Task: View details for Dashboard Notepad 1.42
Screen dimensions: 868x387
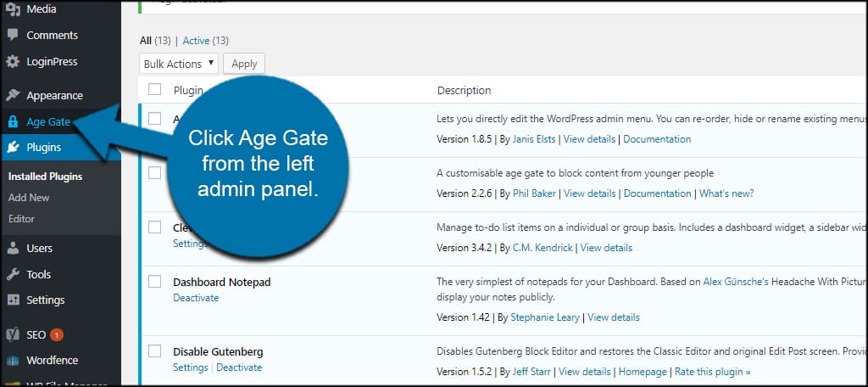Action: [614, 317]
